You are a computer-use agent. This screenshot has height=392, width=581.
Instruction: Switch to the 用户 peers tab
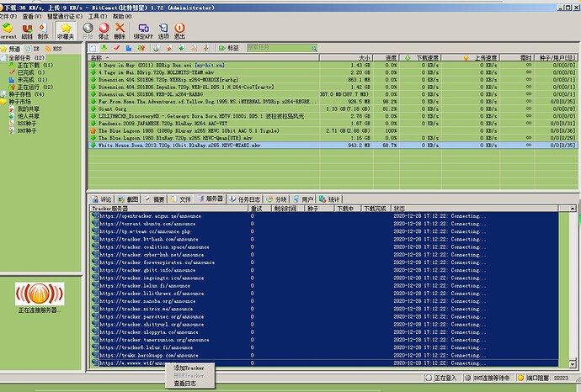tap(303, 199)
